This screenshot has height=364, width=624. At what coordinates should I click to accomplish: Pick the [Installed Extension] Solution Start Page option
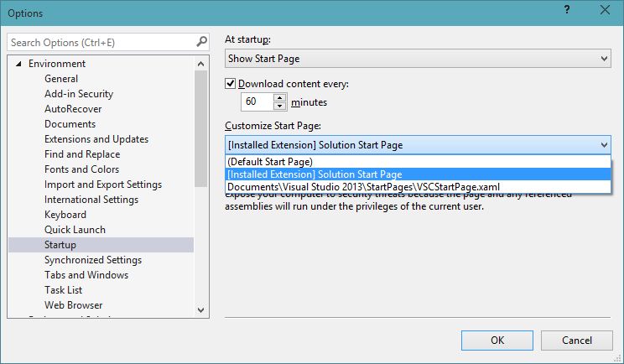315,174
